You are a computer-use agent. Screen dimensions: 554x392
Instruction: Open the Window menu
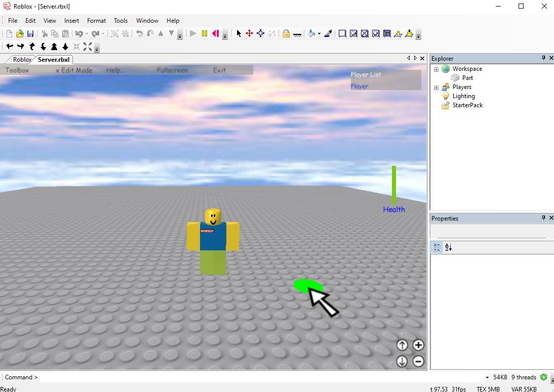click(147, 20)
